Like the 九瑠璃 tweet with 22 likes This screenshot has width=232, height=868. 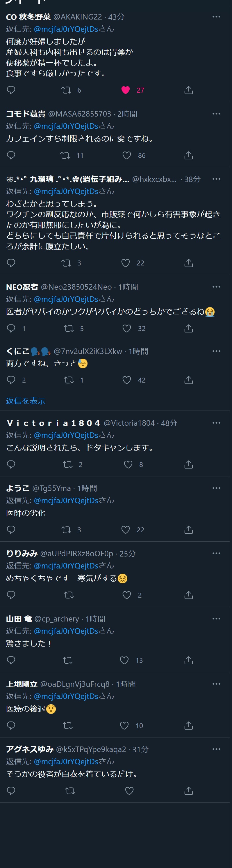125,263
